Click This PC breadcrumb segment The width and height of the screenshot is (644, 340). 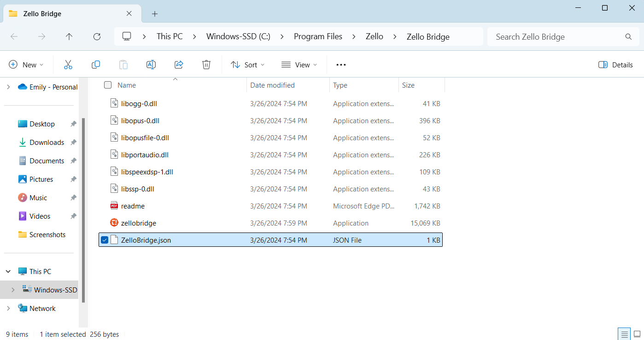[170, 36]
